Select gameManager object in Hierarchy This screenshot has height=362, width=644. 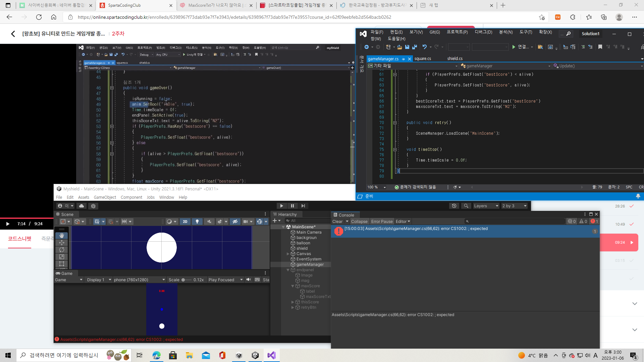tap(310, 264)
